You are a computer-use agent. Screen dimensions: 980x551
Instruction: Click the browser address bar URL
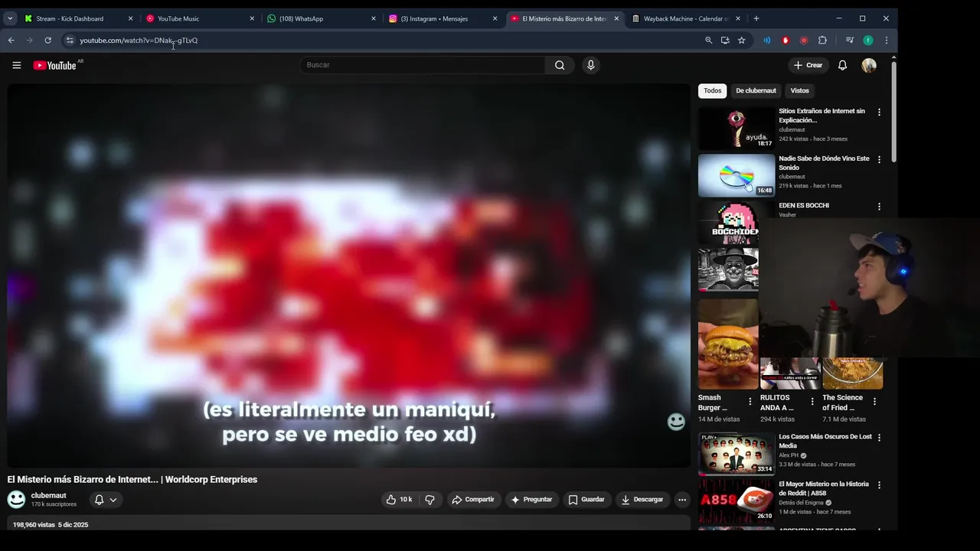[x=139, y=40]
